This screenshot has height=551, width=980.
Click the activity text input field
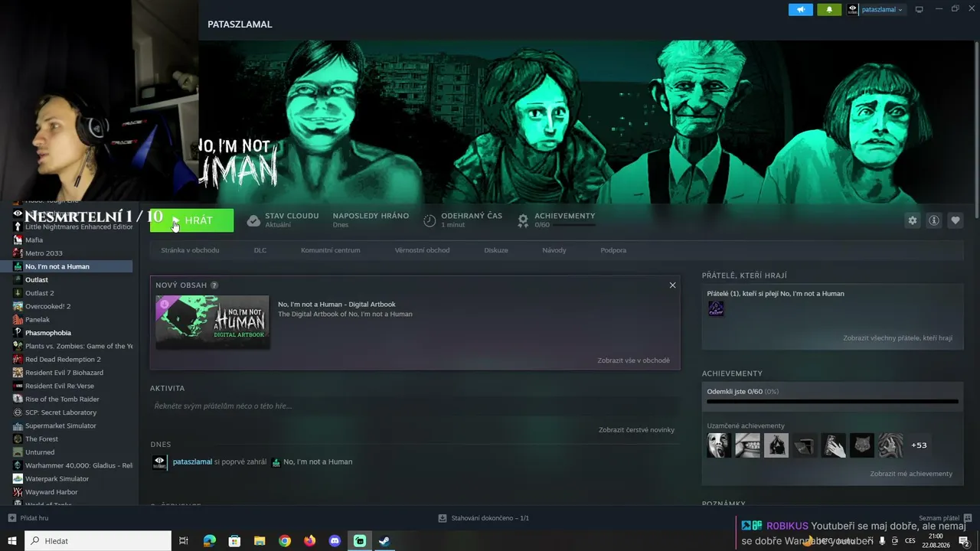[415, 406]
